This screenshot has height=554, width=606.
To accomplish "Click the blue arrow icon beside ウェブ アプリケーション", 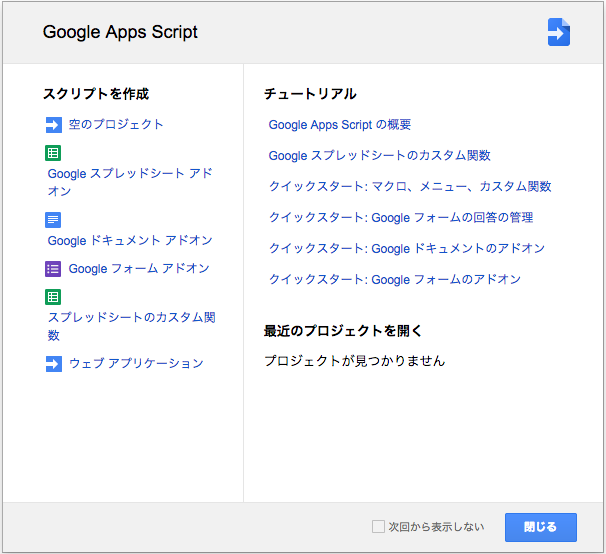I will pyautogui.click(x=53, y=364).
